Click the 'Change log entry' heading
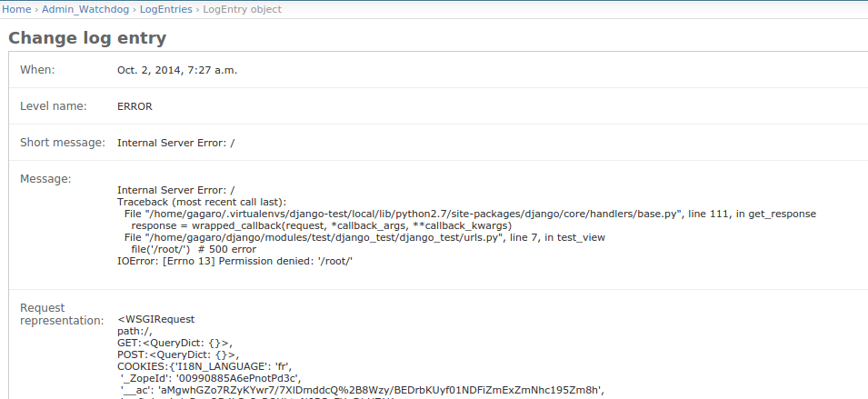 pyautogui.click(x=87, y=38)
